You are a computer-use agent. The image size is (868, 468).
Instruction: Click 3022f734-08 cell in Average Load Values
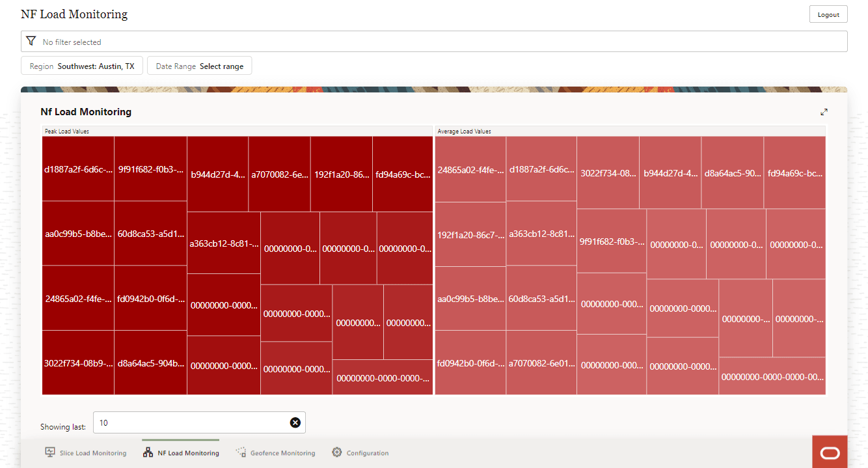(x=608, y=172)
